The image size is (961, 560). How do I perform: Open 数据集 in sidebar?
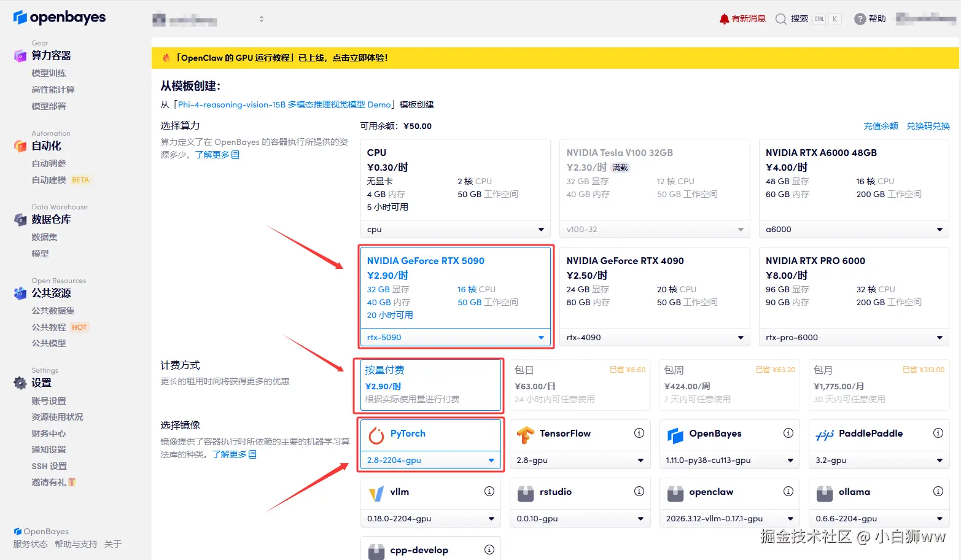[44, 237]
